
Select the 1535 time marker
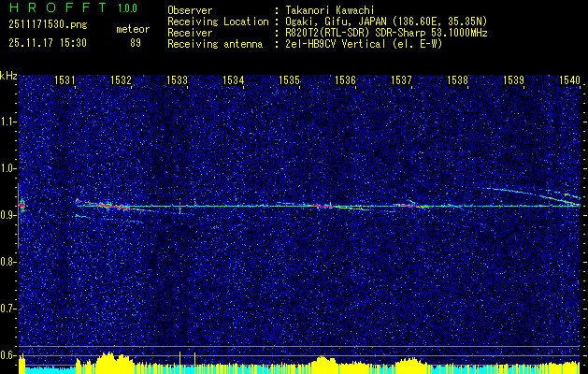pos(290,81)
